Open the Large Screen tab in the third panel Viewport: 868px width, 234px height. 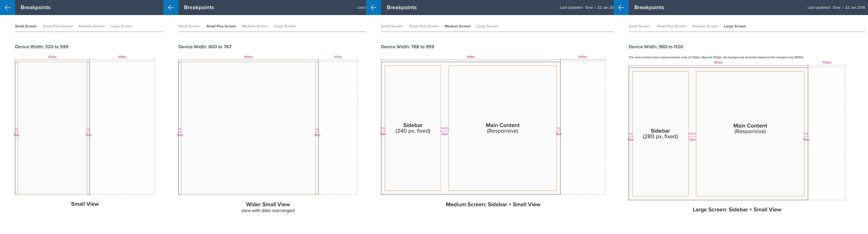(x=487, y=26)
